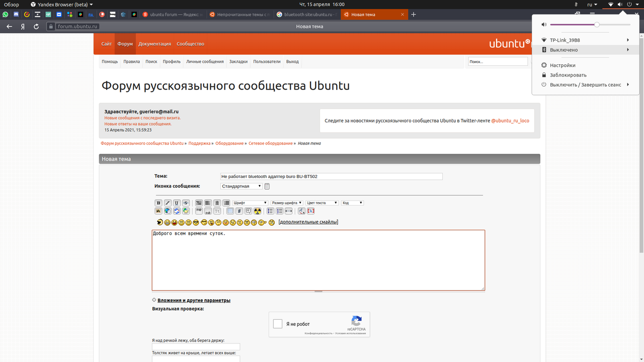Insert a bulleted list into the message
644x362 pixels.
coord(270,211)
